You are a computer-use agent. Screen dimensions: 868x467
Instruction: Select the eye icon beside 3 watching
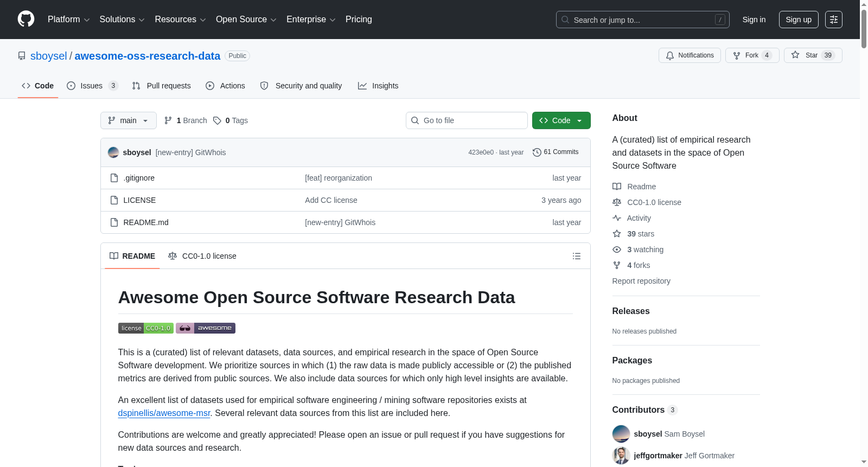tap(617, 250)
